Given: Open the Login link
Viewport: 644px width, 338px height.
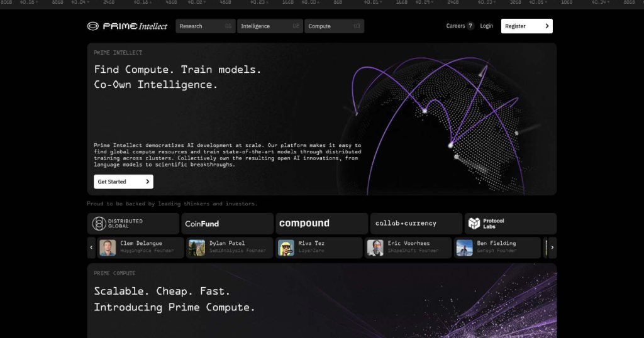Looking at the screenshot, I should [486, 26].
